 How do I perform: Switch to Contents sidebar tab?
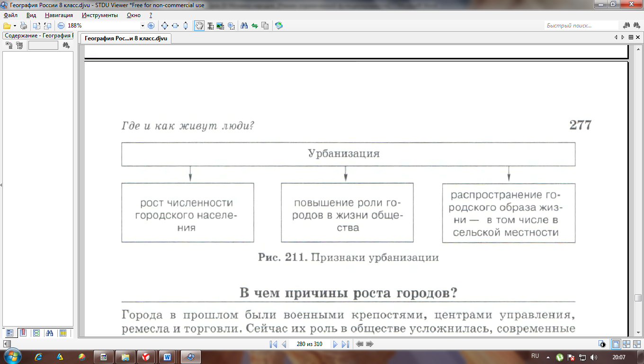(9, 333)
